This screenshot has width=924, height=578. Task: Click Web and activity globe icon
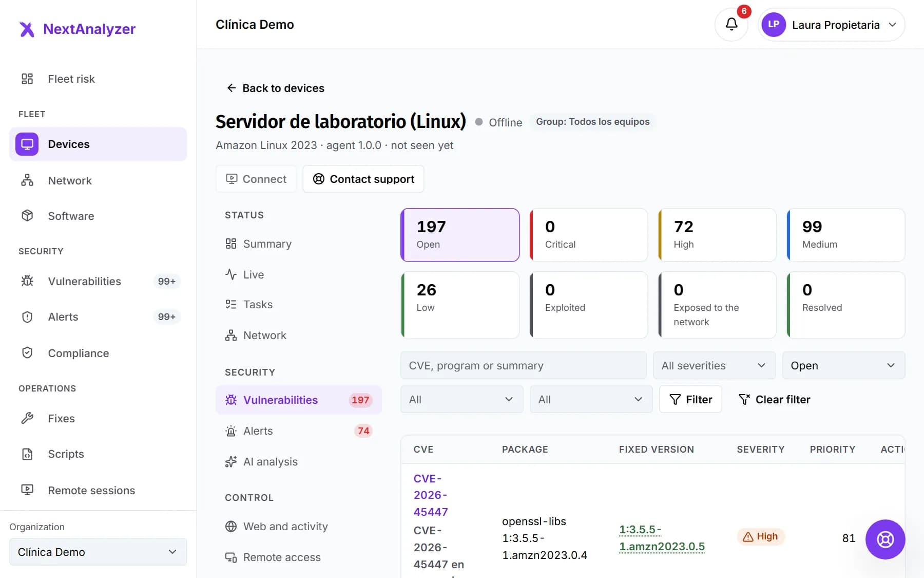click(x=231, y=526)
